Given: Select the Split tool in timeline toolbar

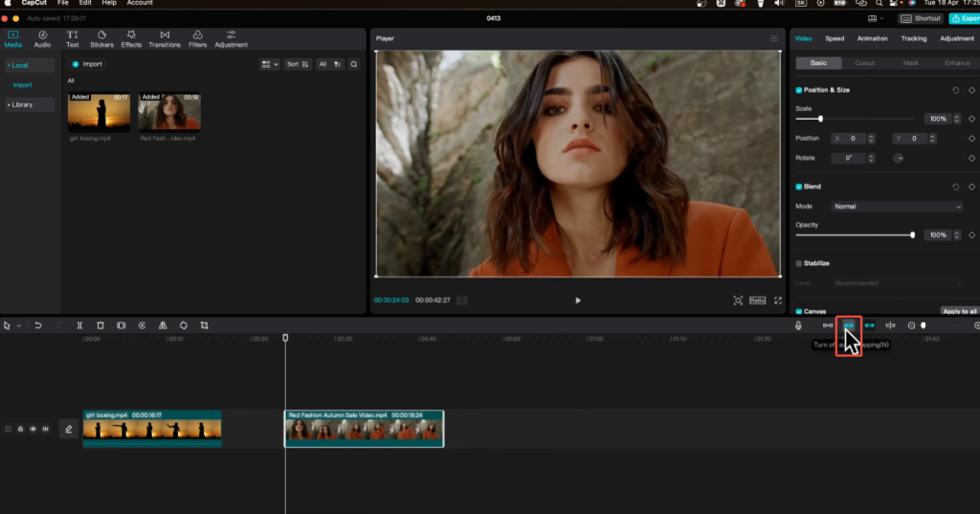Looking at the screenshot, I should [x=79, y=325].
